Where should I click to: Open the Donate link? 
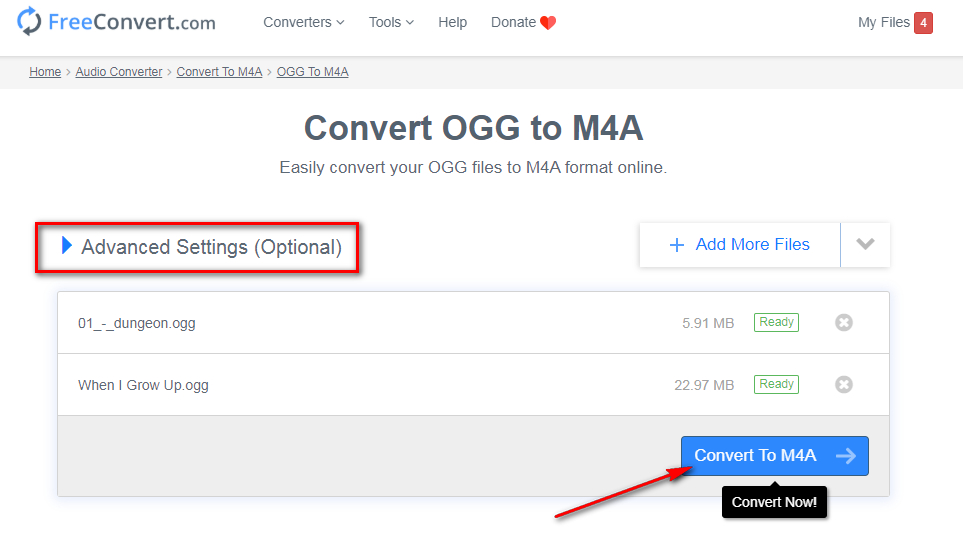click(523, 22)
